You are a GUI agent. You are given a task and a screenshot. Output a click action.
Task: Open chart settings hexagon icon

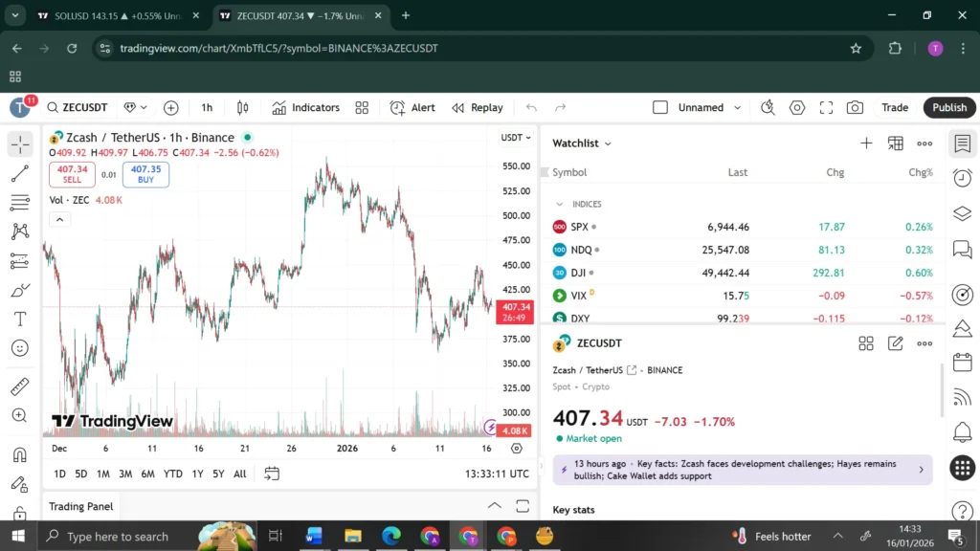tap(797, 107)
